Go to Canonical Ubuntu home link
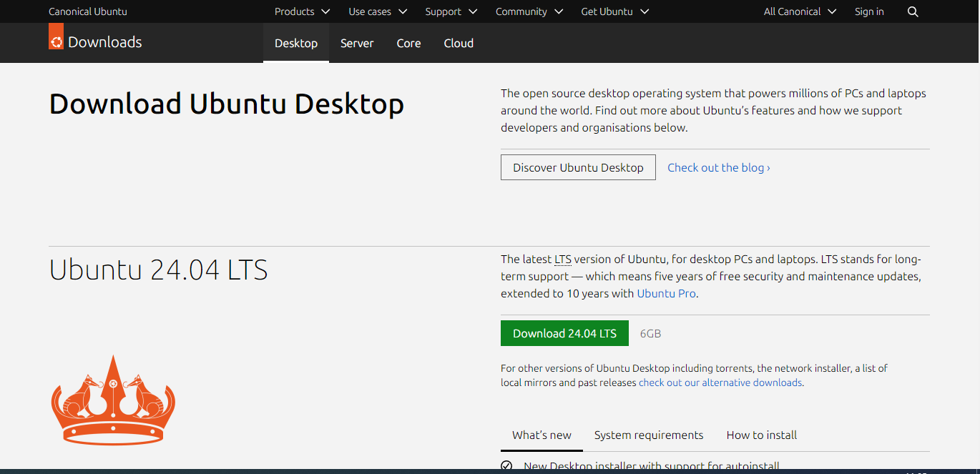 (87, 11)
